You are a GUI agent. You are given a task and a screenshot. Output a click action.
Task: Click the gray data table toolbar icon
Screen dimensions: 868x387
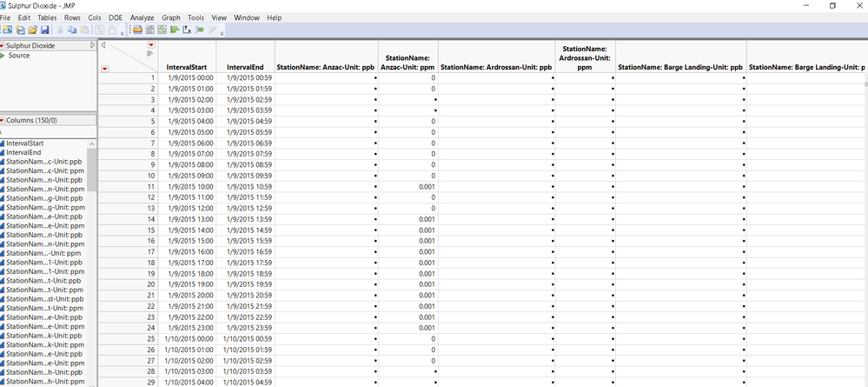(x=150, y=30)
